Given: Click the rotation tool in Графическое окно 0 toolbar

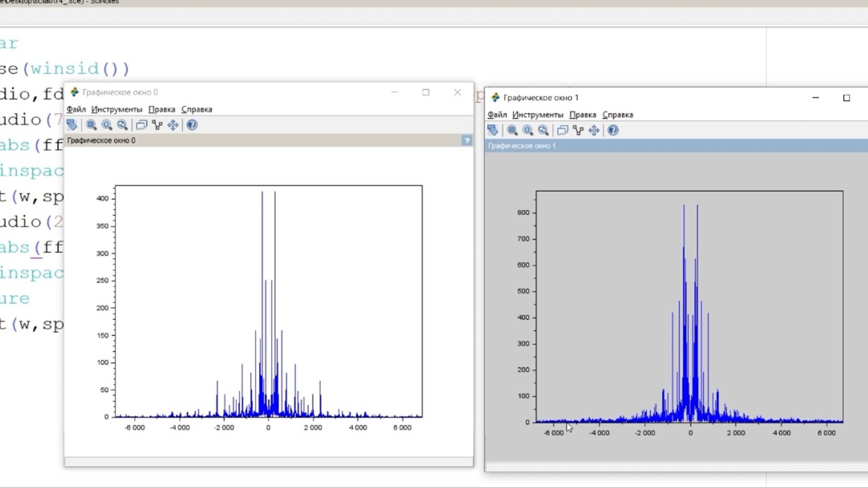Looking at the screenshot, I should pos(72,125).
